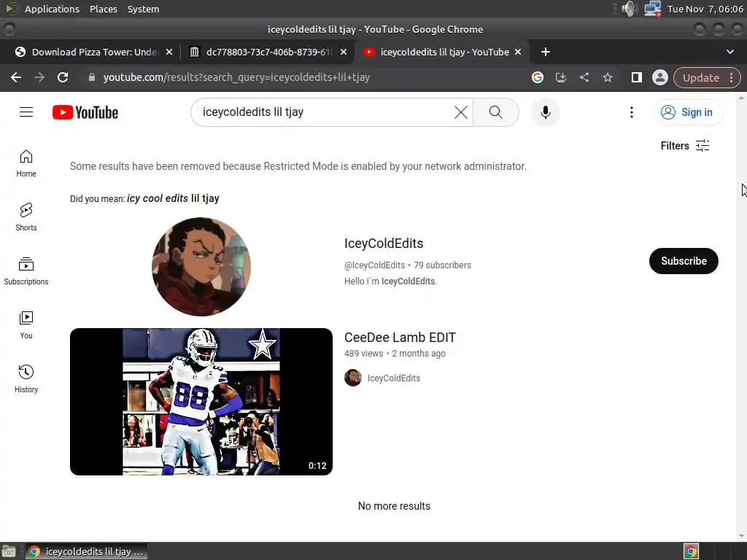
Task: Open YouTube settings three-dot menu
Action: 632,112
